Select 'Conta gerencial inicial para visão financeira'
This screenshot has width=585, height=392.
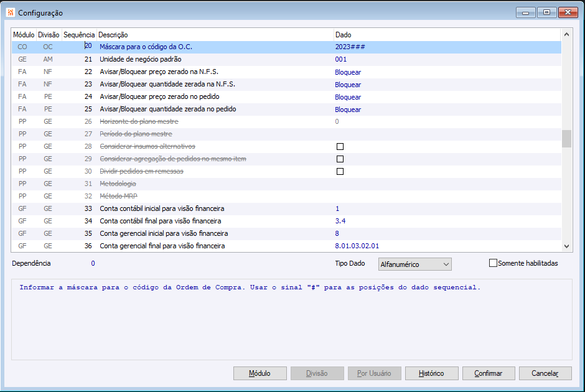[286, 233]
